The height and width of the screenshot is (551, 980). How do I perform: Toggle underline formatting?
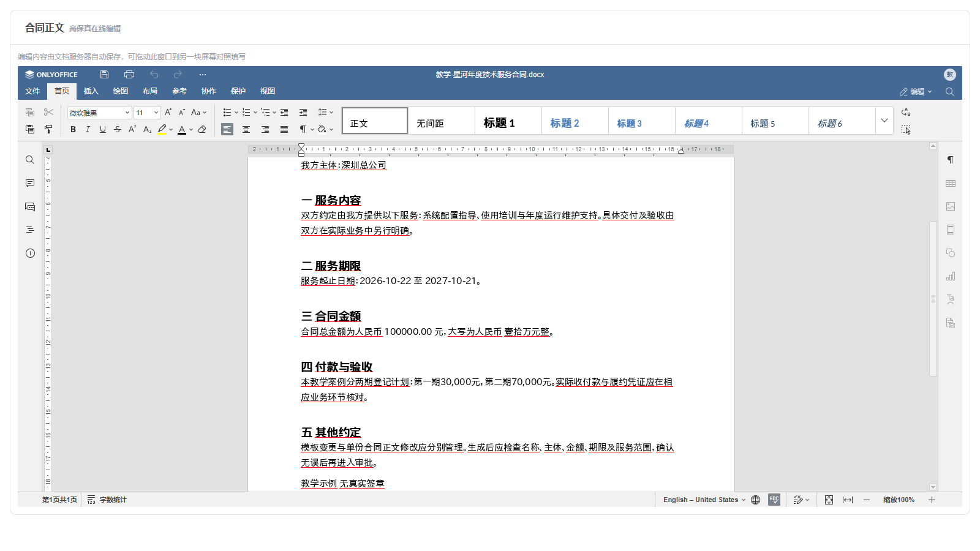(102, 129)
